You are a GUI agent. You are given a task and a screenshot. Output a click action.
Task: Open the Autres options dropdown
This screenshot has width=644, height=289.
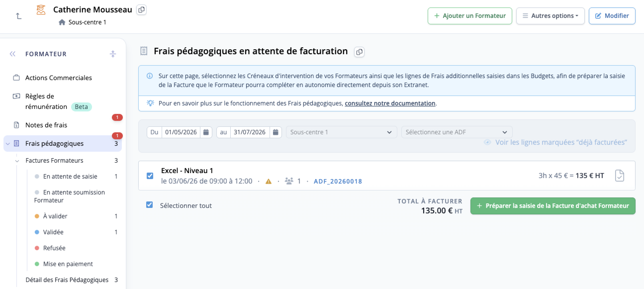click(x=550, y=16)
